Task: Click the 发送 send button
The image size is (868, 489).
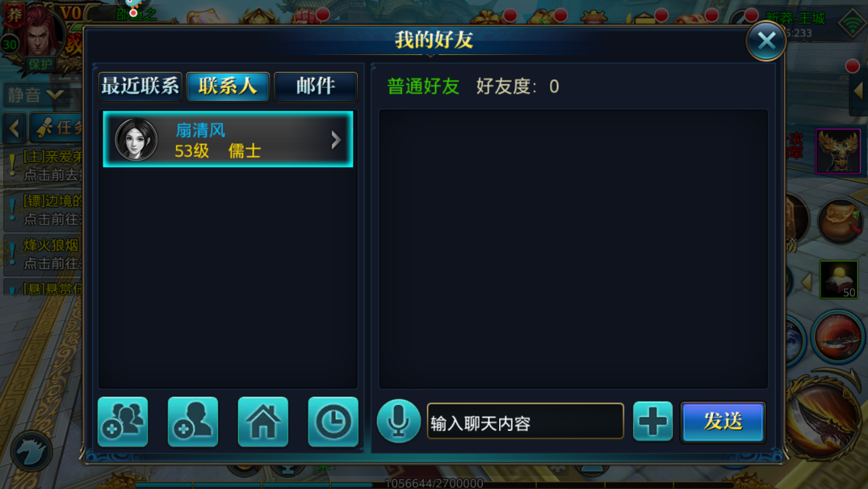Action: (x=723, y=422)
